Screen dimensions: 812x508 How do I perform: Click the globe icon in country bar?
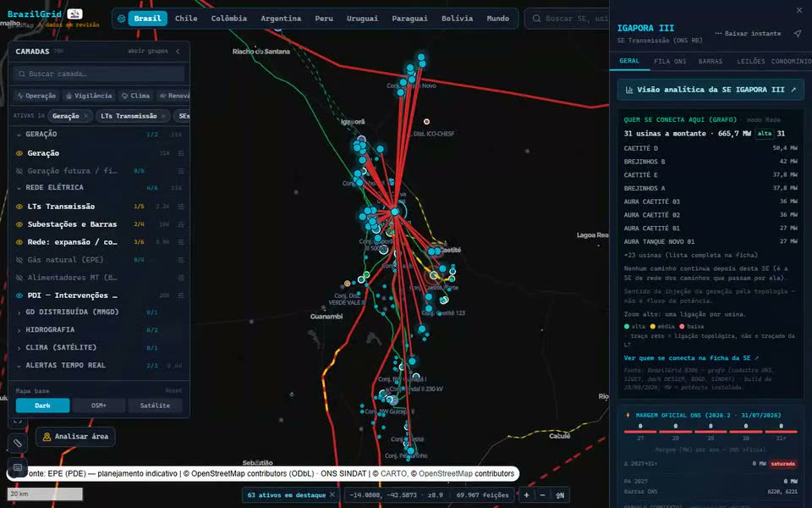(121, 19)
